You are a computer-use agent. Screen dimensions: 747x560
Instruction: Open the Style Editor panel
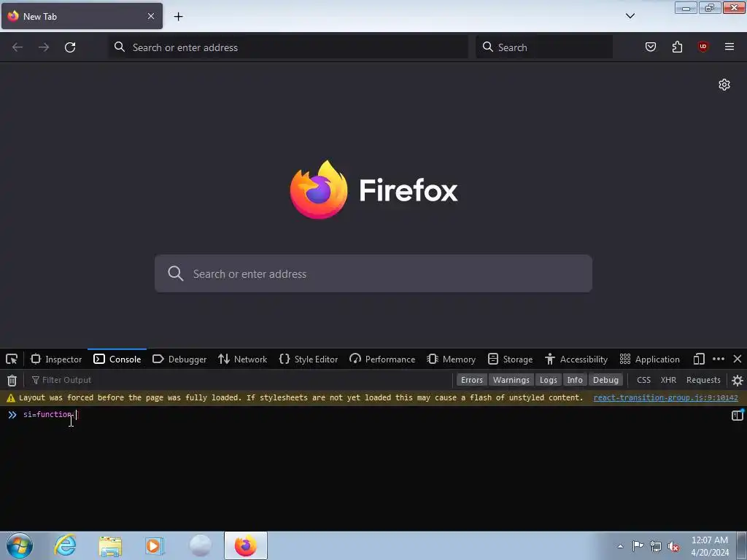pyautogui.click(x=309, y=359)
